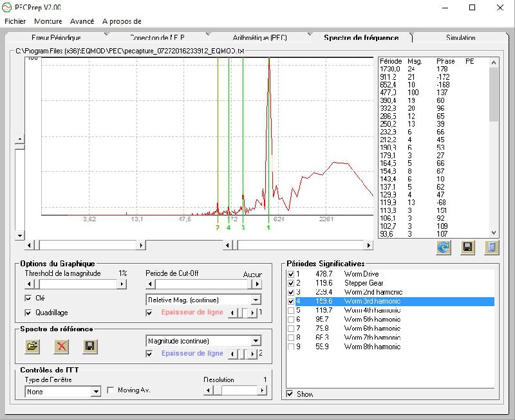Toggle the Clé checkbox
Image resolution: width=515 pixels, height=420 pixels.
[28, 298]
